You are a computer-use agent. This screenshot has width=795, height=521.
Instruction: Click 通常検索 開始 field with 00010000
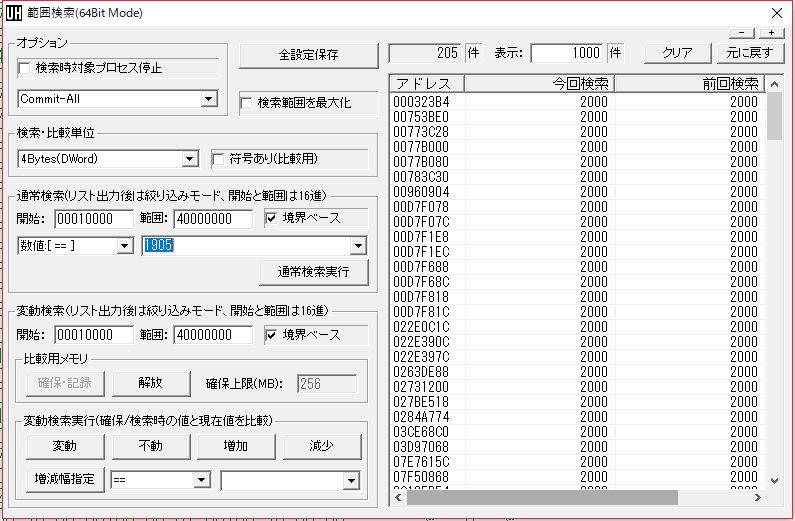pyautogui.click(x=93, y=219)
